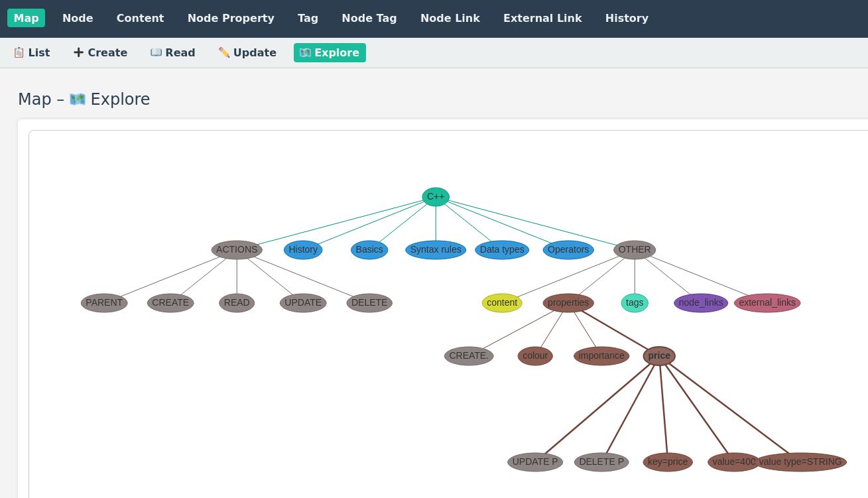Image resolution: width=868 pixels, height=498 pixels.
Task: Select the Node Tag tab
Action: coord(369,18)
